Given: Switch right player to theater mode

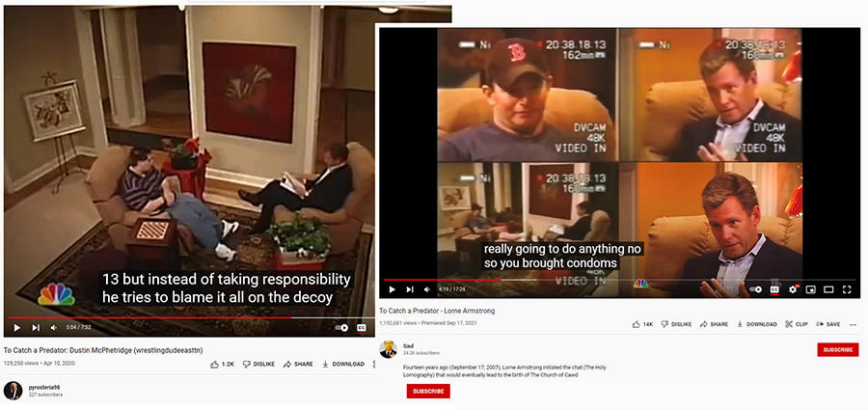Looking at the screenshot, I should [x=828, y=289].
